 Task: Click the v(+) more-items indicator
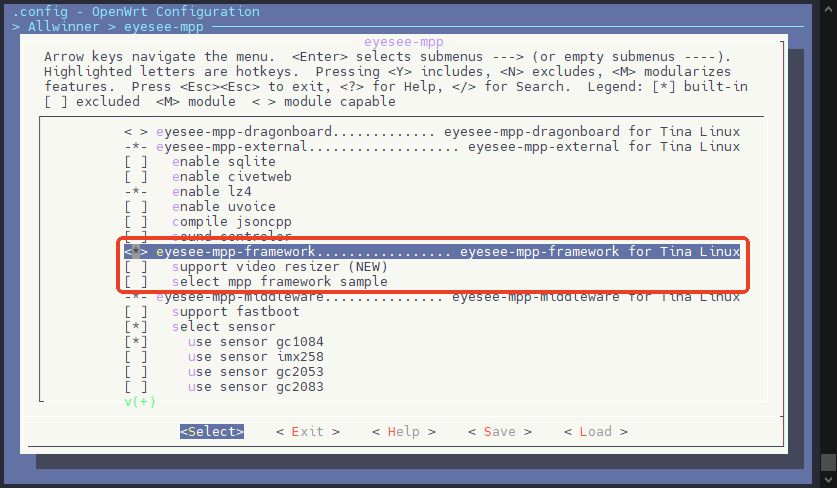click(x=140, y=402)
